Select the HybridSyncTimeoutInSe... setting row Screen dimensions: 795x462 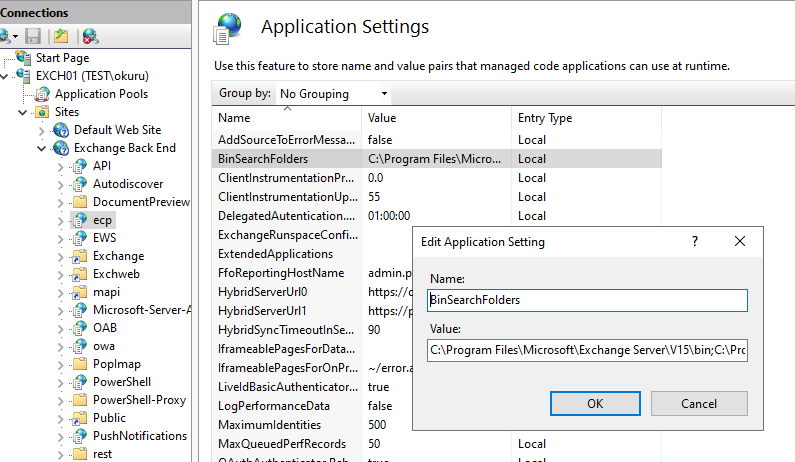click(312, 330)
